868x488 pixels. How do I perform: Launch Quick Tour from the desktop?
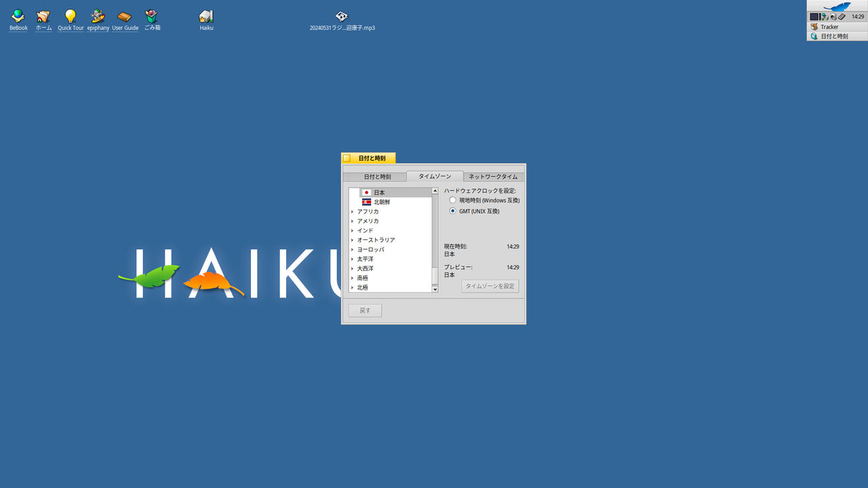(71, 16)
